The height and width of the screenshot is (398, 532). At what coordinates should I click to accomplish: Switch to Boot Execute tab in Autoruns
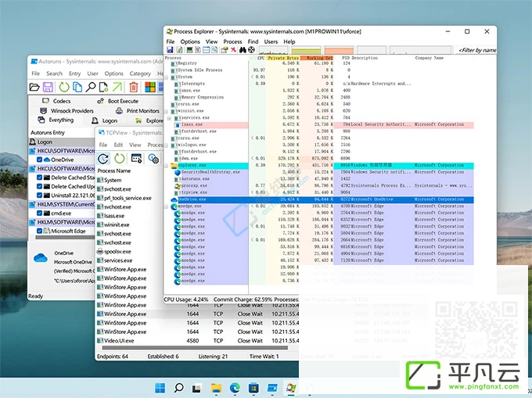click(117, 101)
